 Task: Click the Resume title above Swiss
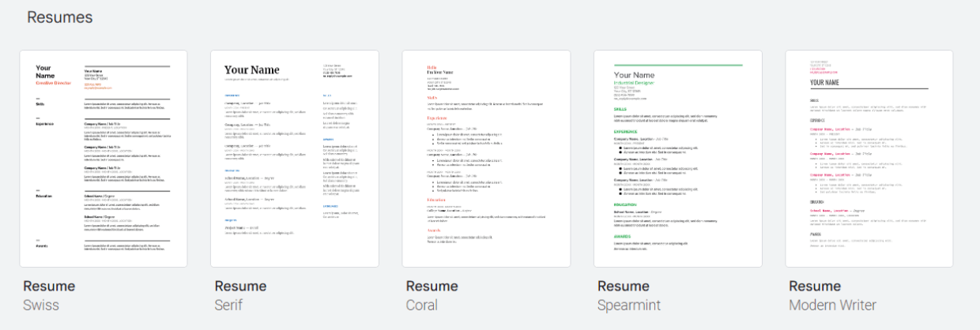(x=49, y=286)
